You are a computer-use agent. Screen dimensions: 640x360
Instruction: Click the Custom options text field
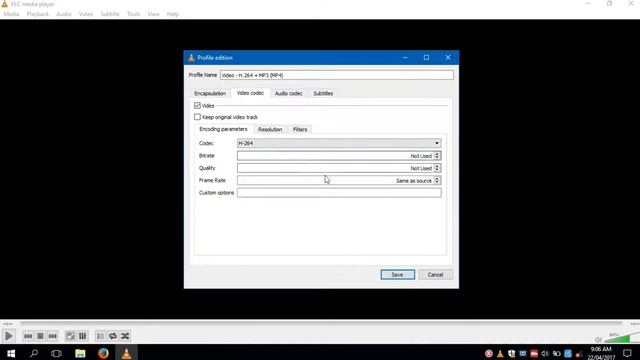tap(339, 193)
